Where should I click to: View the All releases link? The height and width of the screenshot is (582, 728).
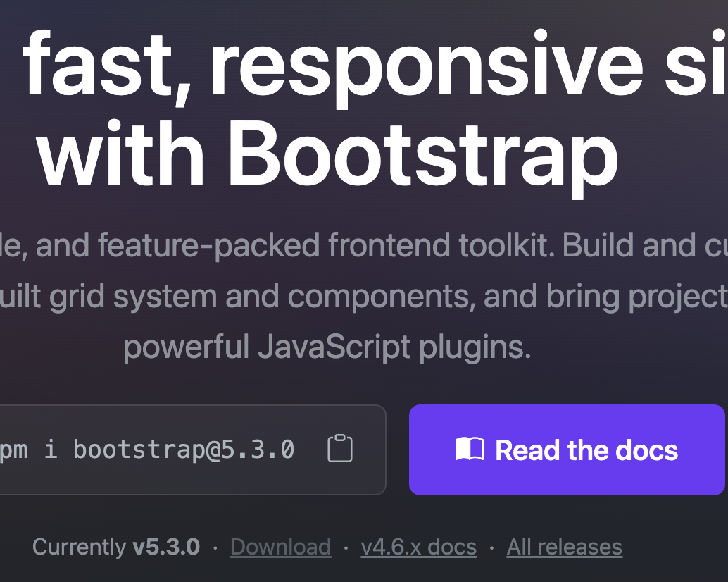[x=564, y=547]
